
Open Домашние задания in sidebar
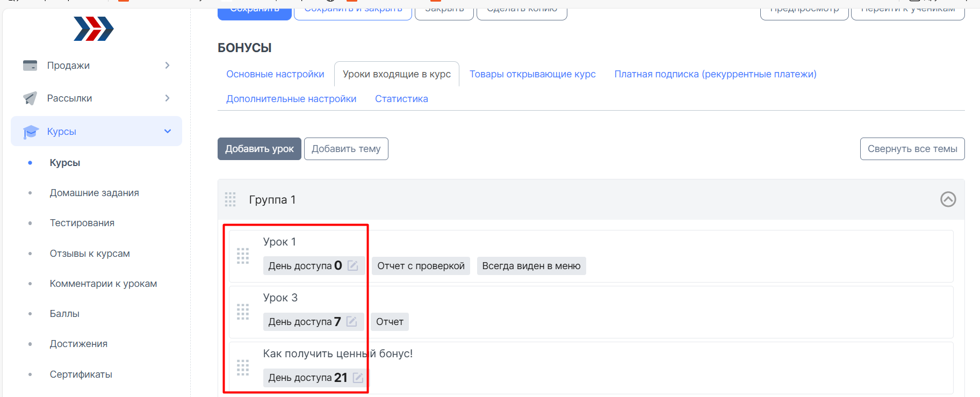(x=95, y=193)
